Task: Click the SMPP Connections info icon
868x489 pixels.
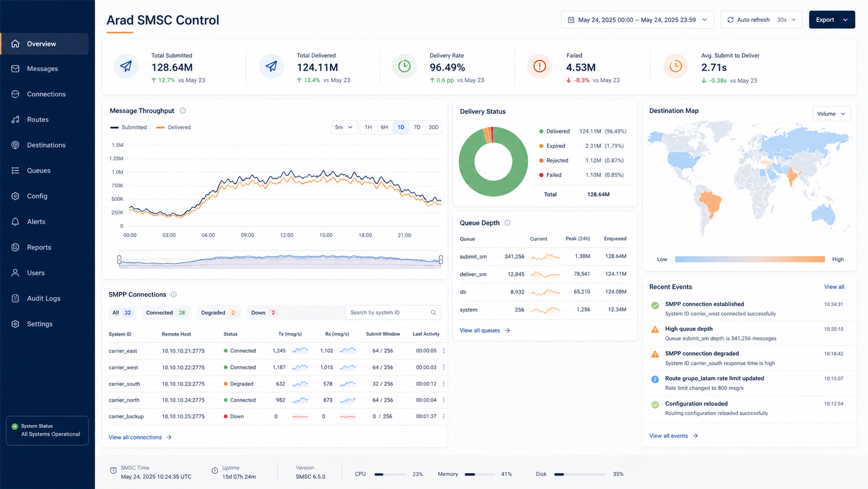Action: pyautogui.click(x=174, y=295)
